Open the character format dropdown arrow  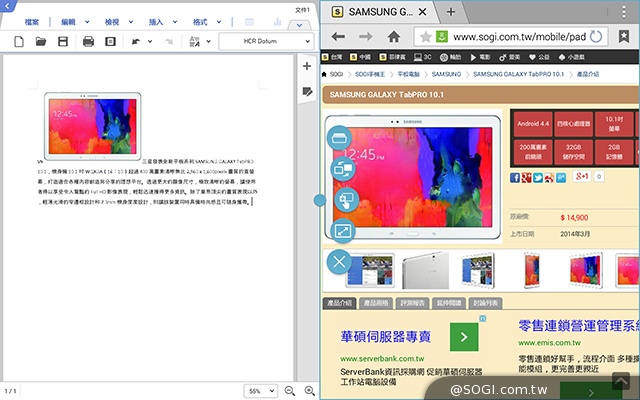point(209,41)
